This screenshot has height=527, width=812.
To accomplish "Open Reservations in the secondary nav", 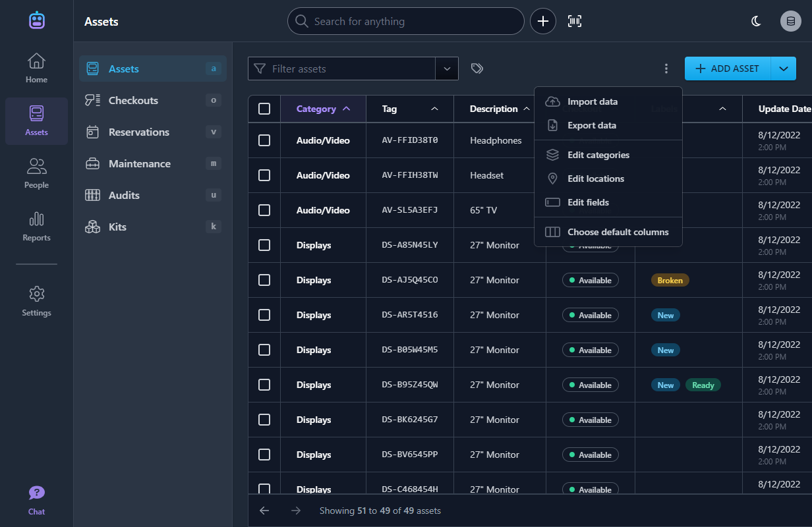I will [153, 132].
